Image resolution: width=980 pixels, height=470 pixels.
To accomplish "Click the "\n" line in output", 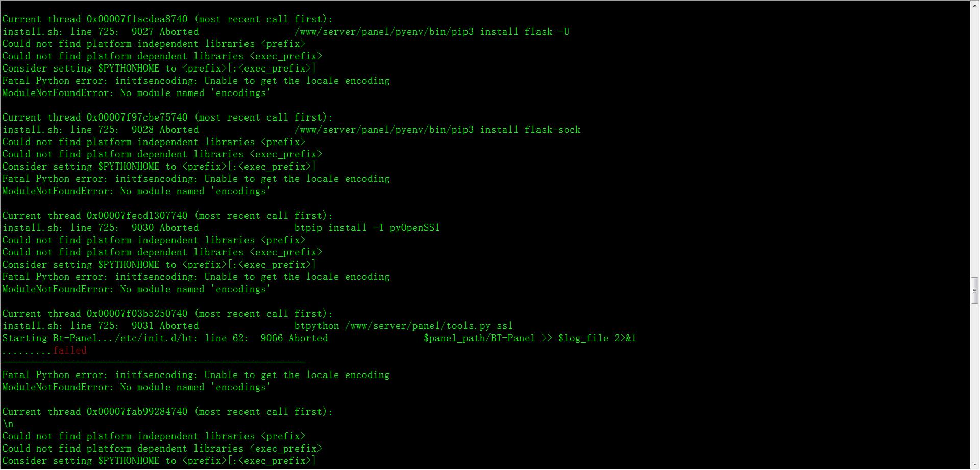I will point(8,424).
